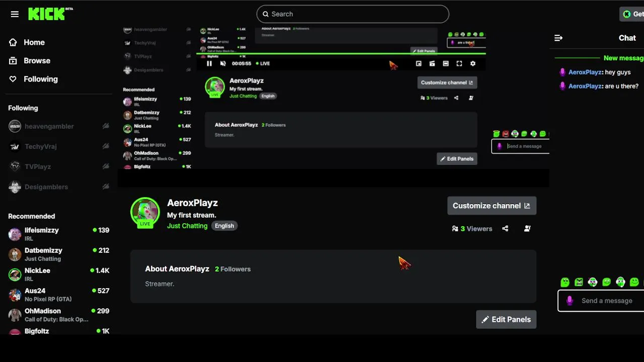Click the large Edit Panels button
Image resolution: width=644 pixels, height=362 pixels.
(x=506, y=319)
